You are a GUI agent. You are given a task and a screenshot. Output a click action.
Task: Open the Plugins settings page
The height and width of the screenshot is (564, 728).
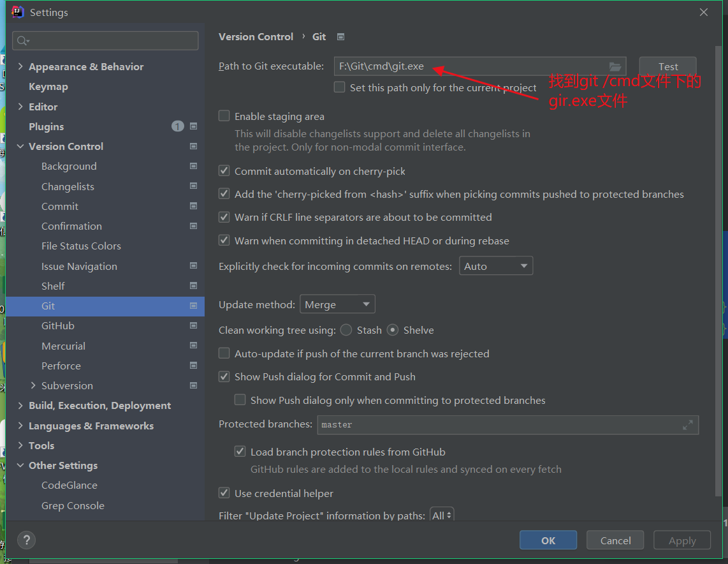[47, 126]
